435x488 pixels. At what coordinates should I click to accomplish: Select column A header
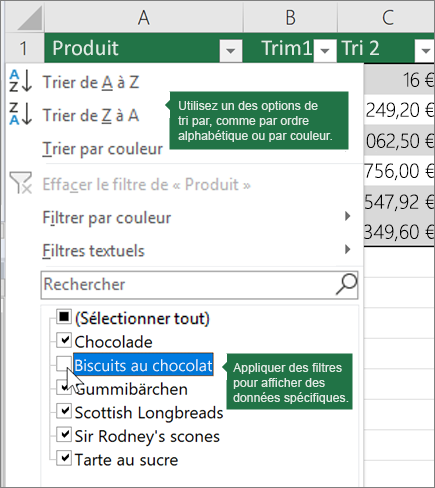point(144,17)
